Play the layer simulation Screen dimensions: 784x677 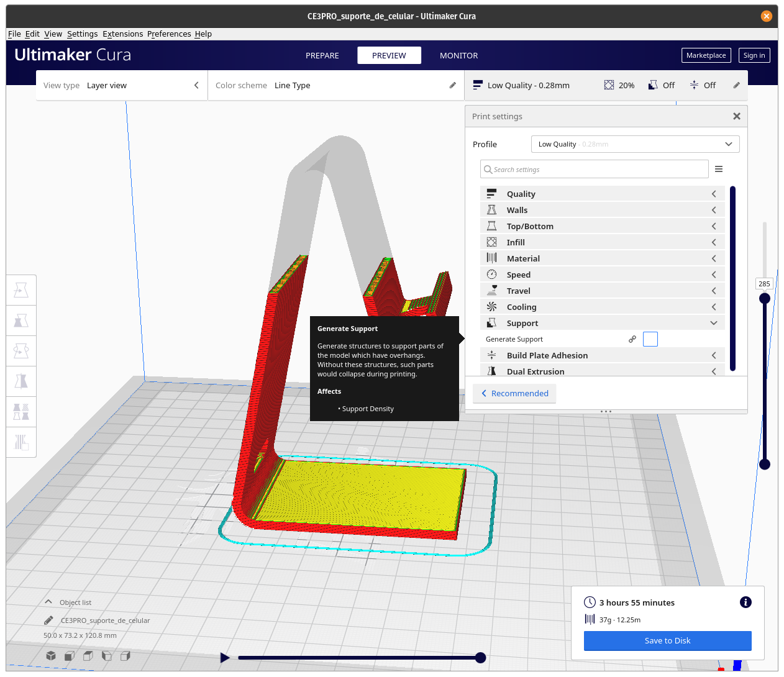pos(225,658)
